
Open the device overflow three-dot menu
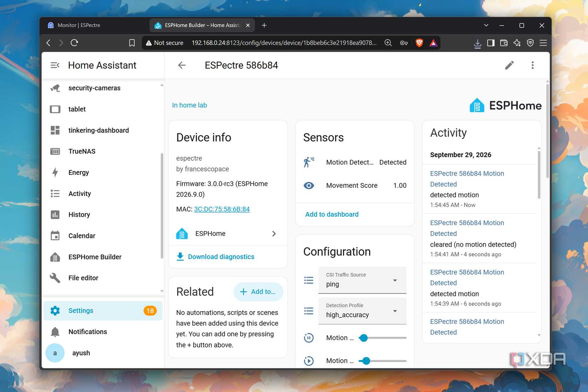[x=532, y=65]
